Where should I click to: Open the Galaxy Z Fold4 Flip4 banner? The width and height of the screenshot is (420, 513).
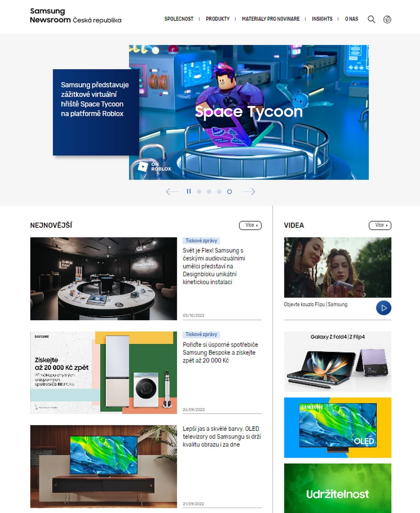pos(337,362)
